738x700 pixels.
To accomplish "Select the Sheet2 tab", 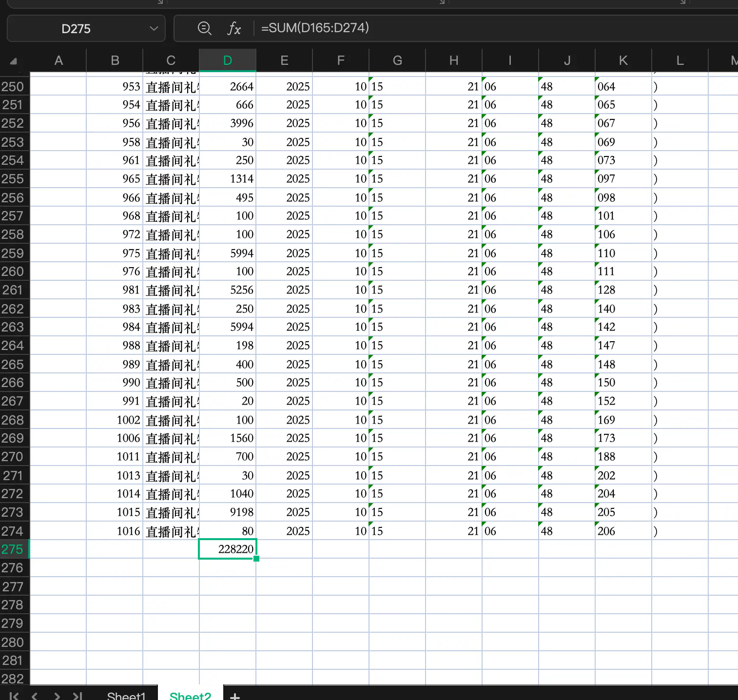I will [x=190, y=696].
